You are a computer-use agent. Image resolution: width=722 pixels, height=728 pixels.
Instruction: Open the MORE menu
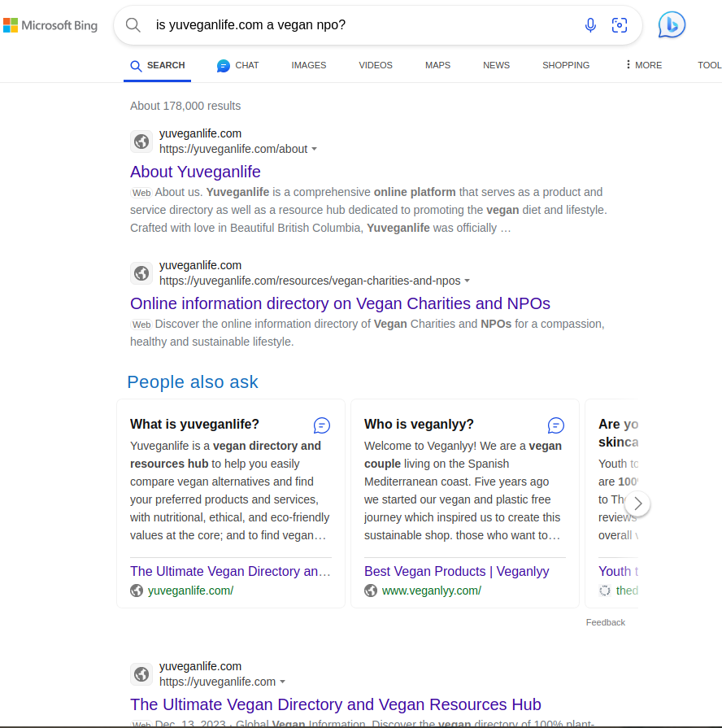pyautogui.click(x=644, y=65)
